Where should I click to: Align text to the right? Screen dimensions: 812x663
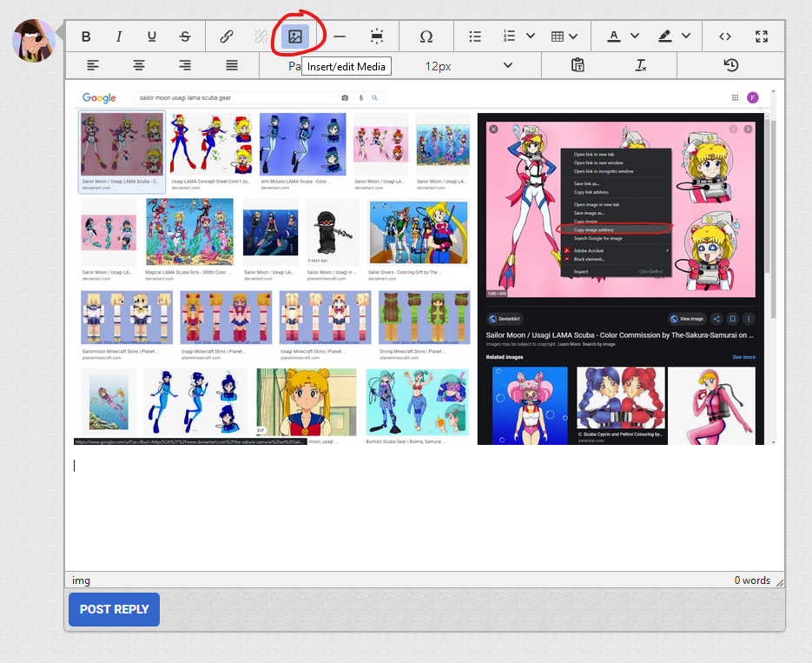coord(185,65)
